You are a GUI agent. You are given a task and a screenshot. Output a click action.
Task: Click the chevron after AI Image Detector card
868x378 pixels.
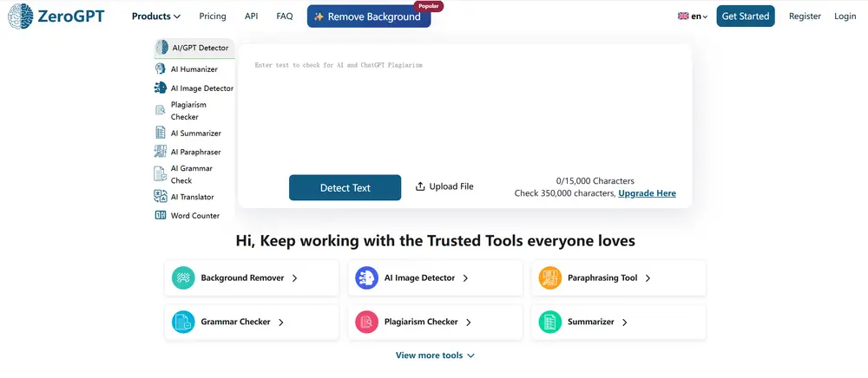pos(465,278)
